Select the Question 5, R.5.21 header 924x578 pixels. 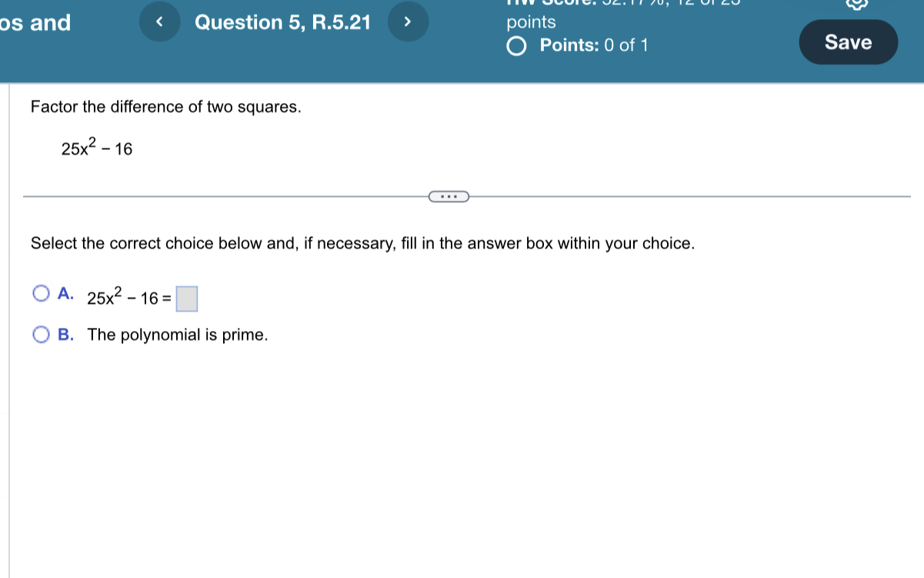pos(282,22)
